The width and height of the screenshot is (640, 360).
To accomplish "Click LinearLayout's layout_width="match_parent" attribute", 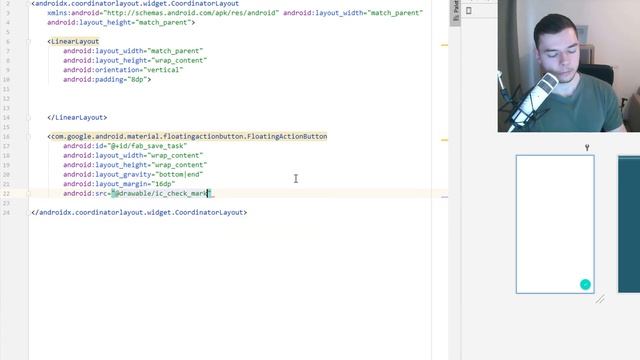I will 133,51.
